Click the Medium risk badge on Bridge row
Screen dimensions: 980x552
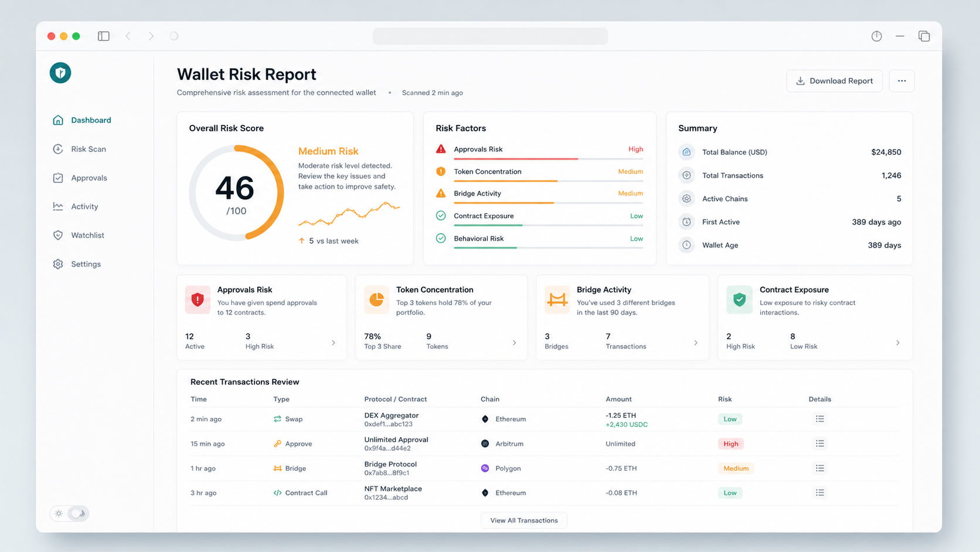coord(736,468)
